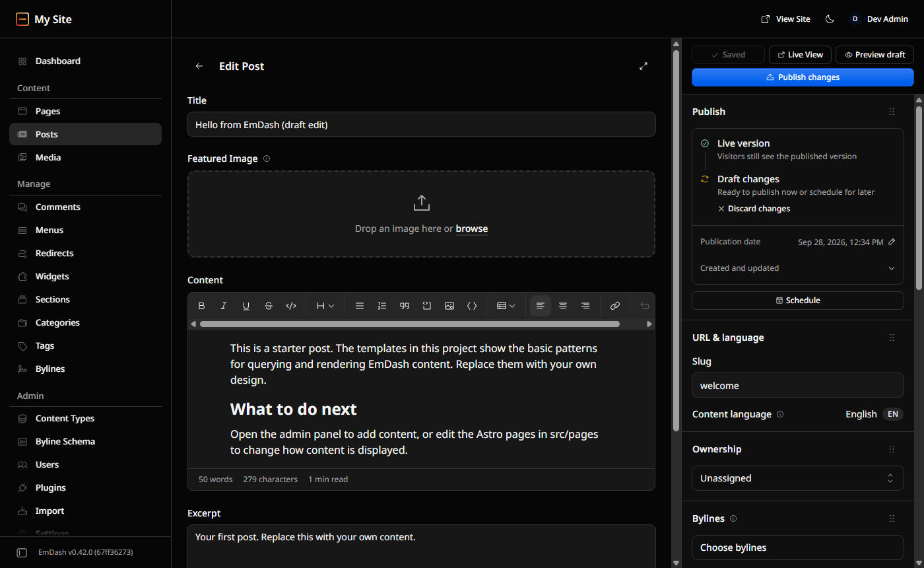
Task: Click the info icon beside Content language
Action: click(780, 414)
